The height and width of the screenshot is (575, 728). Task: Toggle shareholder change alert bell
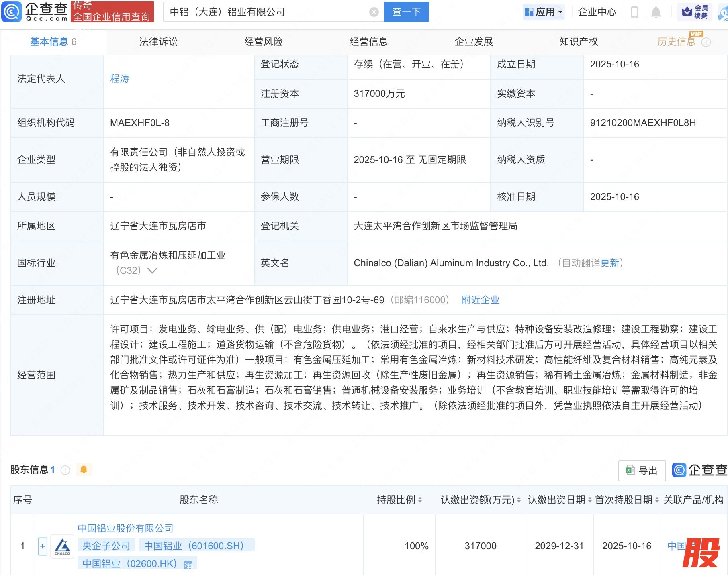tap(84, 469)
